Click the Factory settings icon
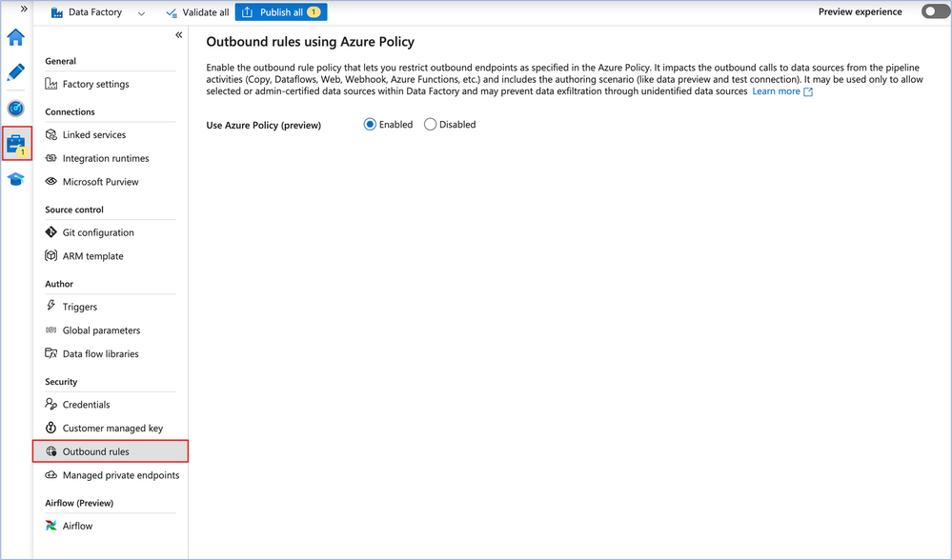Viewport: 952px width, 560px height. 51,84
